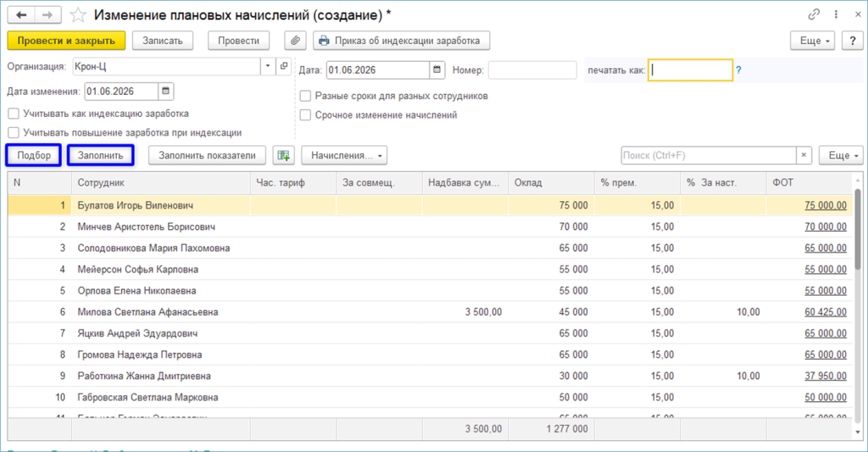
Task: Open ФОТ link 75 000,00
Action: click(x=826, y=205)
